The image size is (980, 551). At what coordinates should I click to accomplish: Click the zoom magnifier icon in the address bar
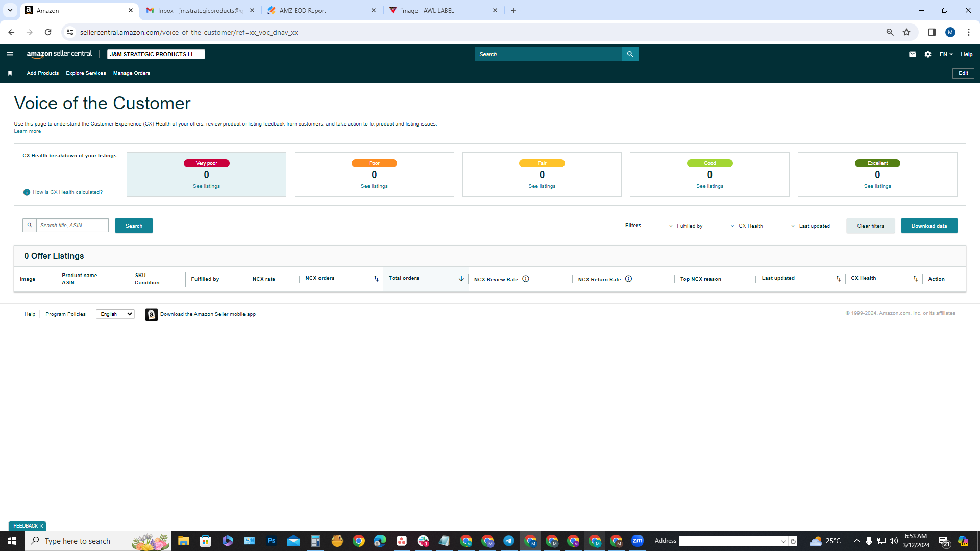pyautogui.click(x=890, y=32)
